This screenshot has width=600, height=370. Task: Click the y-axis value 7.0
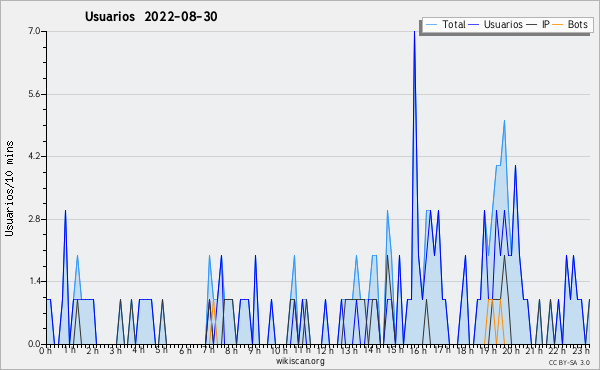coord(34,31)
